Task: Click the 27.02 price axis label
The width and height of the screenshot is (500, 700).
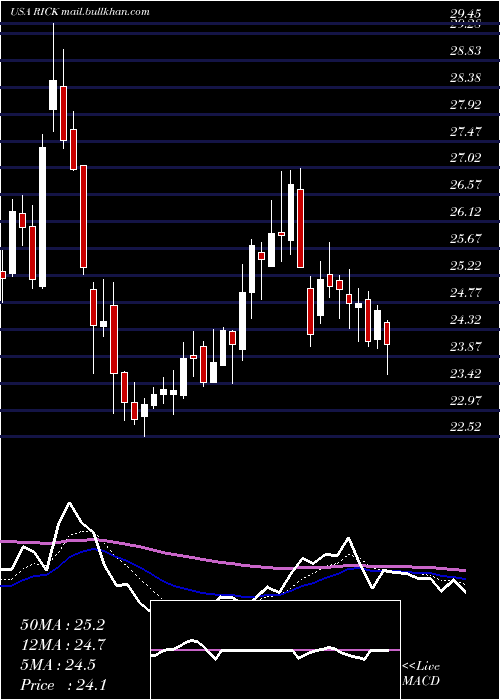Action: (x=466, y=158)
